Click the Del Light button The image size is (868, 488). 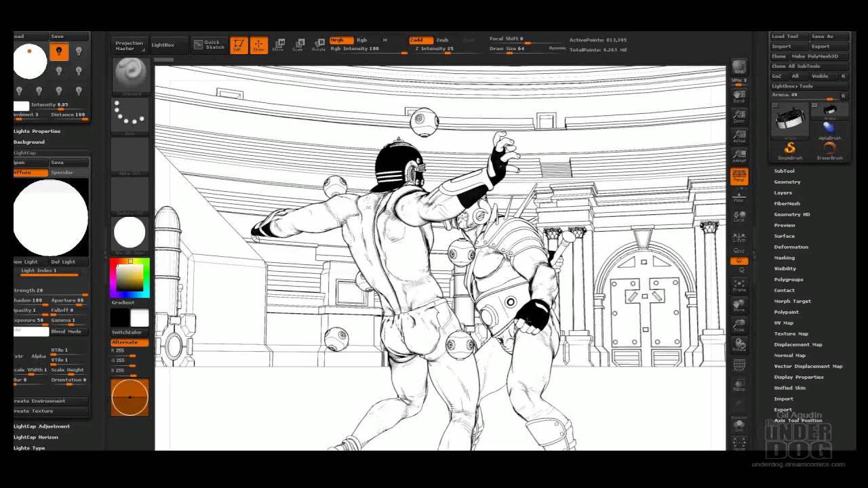(x=68, y=262)
